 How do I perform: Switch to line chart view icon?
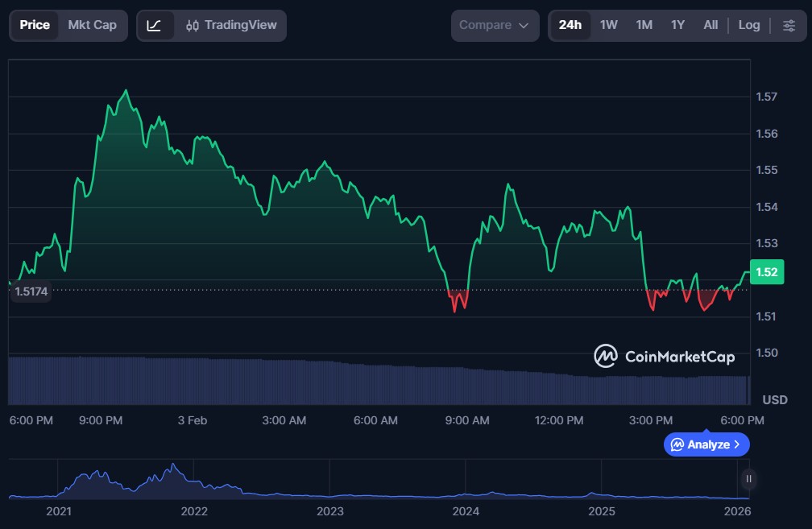[154, 26]
